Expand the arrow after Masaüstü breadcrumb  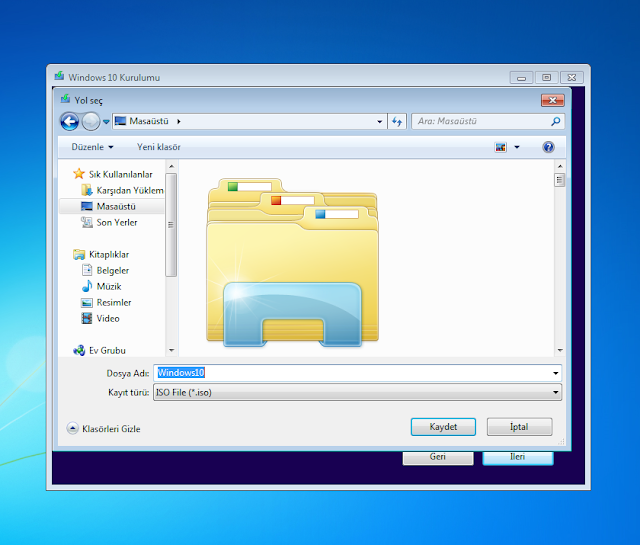(x=179, y=121)
